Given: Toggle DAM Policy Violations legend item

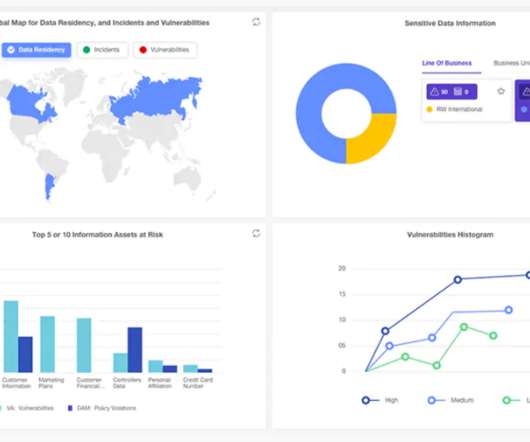Looking at the screenshot, I should tap(102, 408).
